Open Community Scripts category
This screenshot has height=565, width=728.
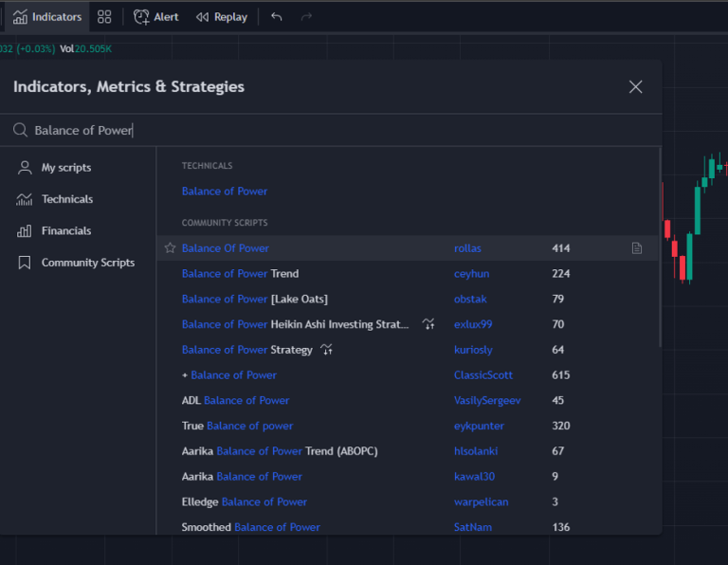(x=87, y=263)
